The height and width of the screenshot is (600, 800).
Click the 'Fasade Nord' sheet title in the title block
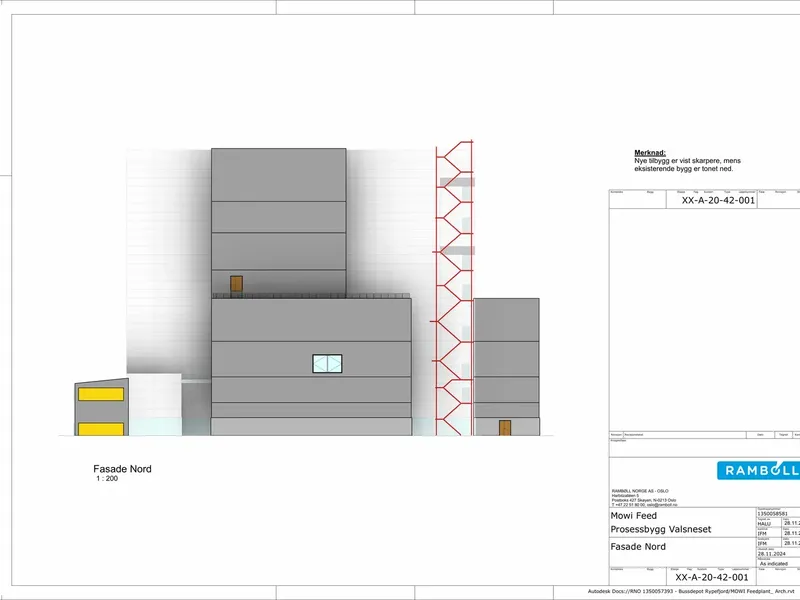(x=638, y=546)
